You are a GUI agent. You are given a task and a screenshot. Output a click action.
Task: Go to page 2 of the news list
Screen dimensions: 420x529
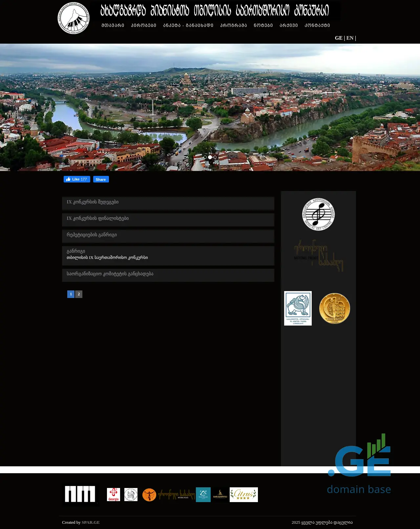(79, 294)
